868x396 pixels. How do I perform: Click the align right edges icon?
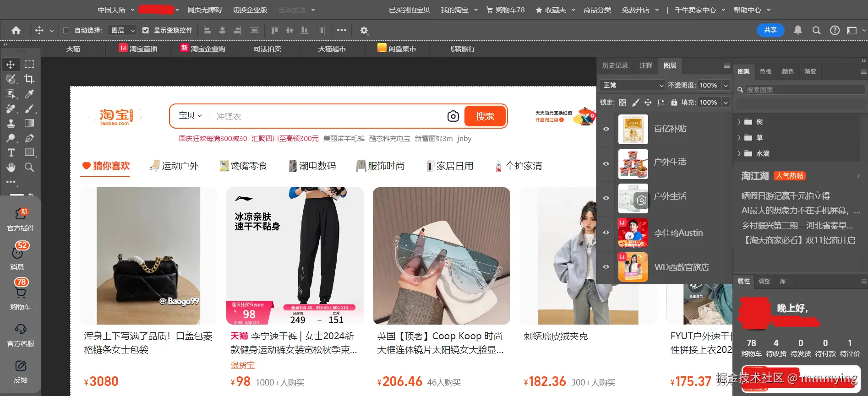pos(237,30)
